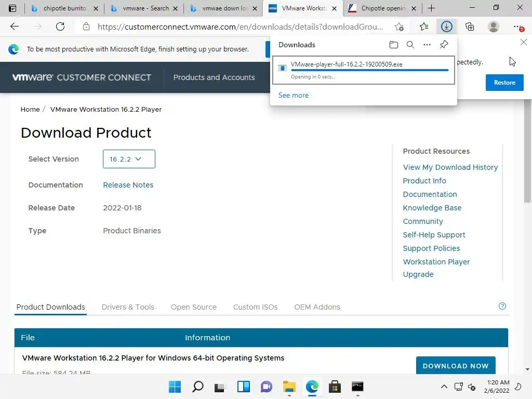Viewport: 532px width, 399px height.
Task: Search downloads in the Downloads panel
Action: click(410, 45)
